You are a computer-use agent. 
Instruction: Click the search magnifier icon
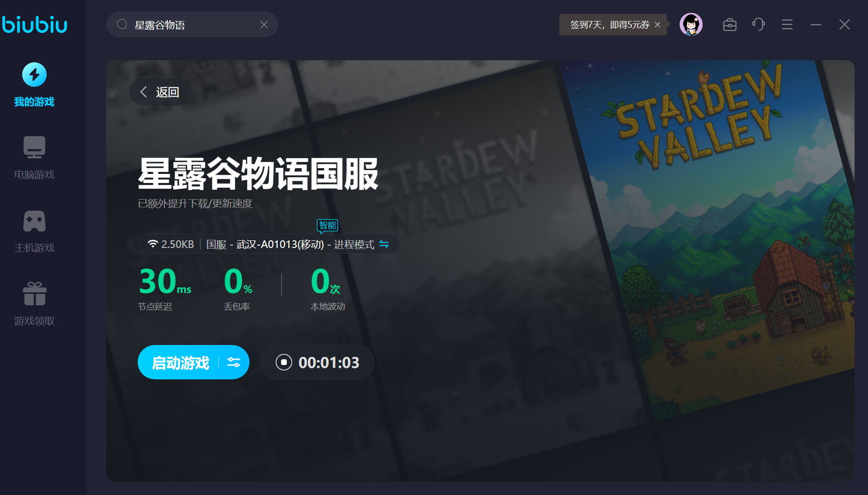pos(122,25)
